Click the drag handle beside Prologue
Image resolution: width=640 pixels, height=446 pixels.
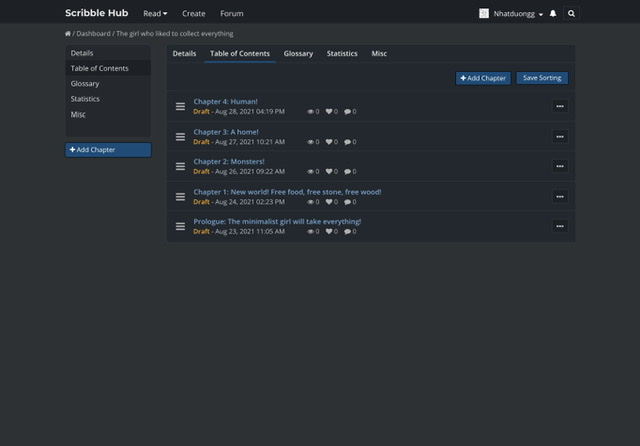pyautogui.click(x=180, y=226)
